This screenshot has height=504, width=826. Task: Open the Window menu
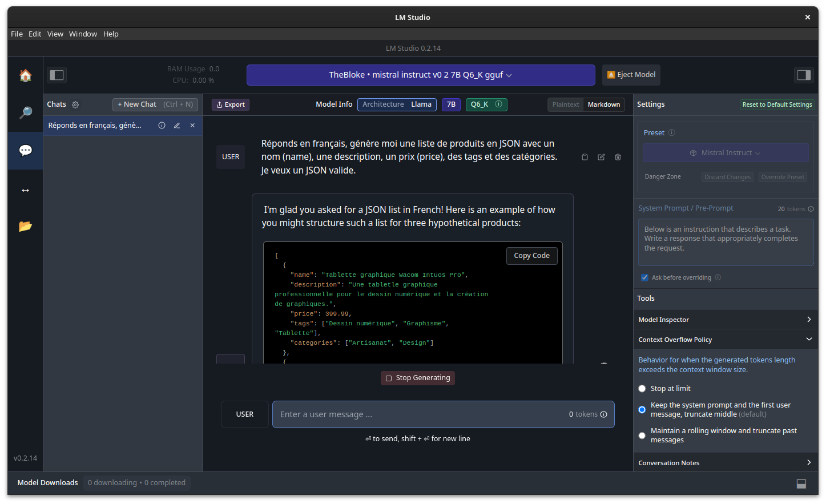tap(83, 34)
